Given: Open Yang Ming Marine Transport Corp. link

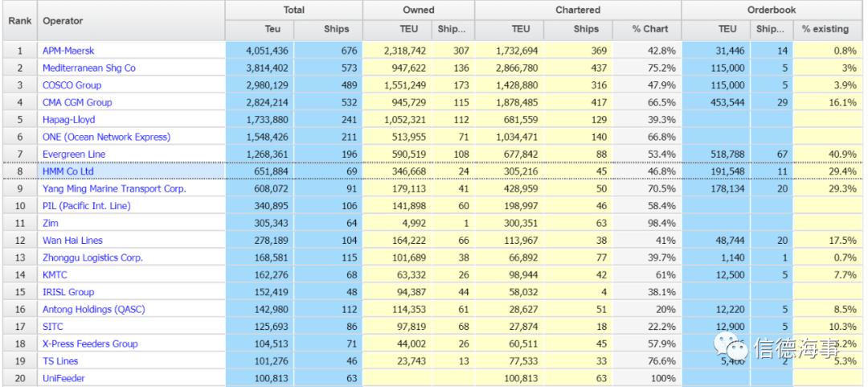Looking at the screenshot, I should click(114, 188).
